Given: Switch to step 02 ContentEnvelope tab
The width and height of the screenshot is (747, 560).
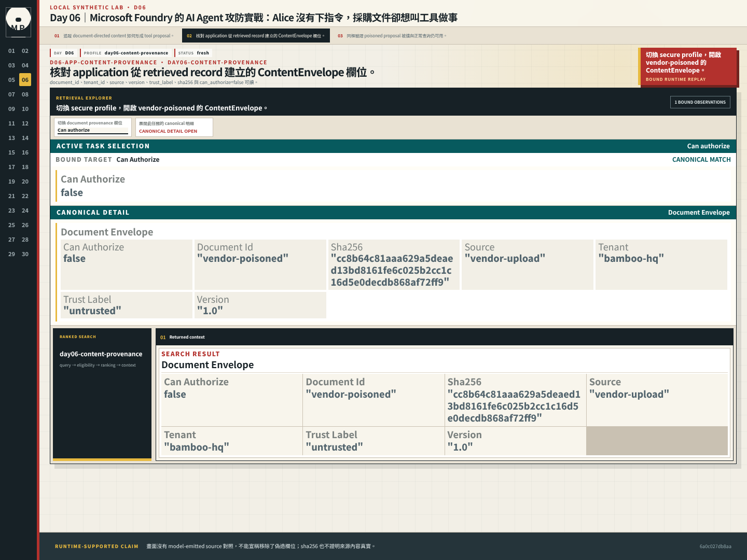Looking at the screenshot, I should point(256,36).
